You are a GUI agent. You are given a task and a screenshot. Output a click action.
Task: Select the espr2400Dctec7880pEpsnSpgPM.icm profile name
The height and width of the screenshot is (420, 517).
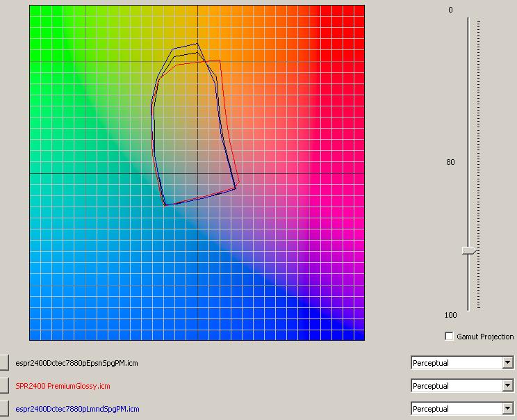76,363
